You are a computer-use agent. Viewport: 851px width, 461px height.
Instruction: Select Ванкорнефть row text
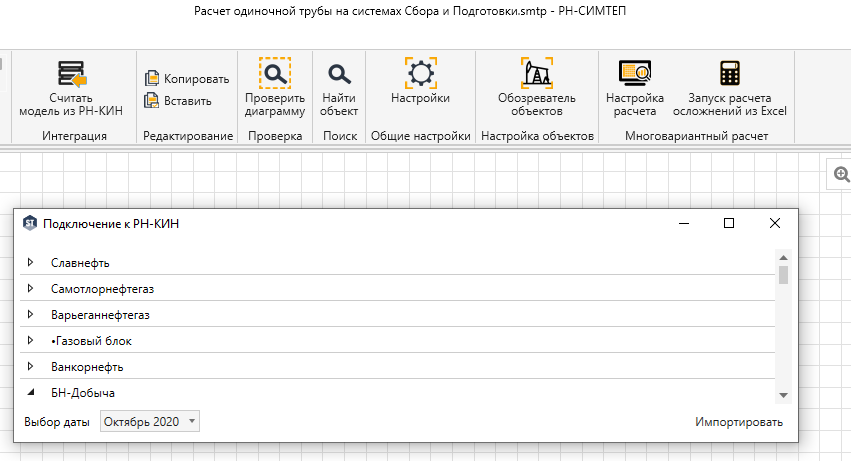click(87, 367)
